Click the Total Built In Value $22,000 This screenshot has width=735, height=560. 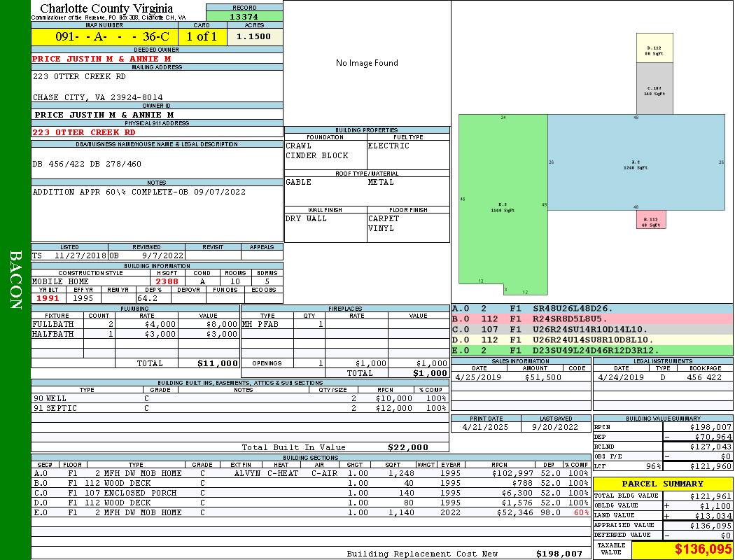pyautogui.click(x=408, y=447)
